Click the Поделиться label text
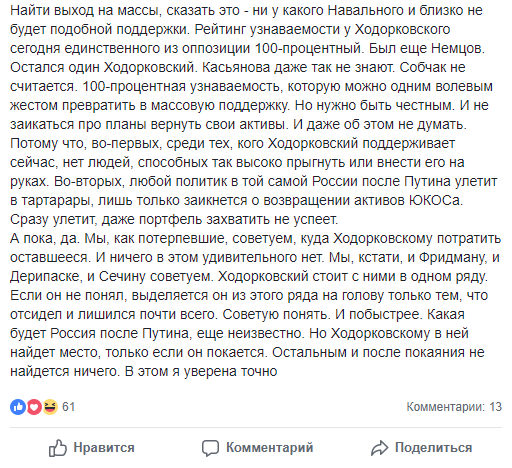Image resolution: width=512 pixels, height=468 pixels. click(x=434, y=448)
